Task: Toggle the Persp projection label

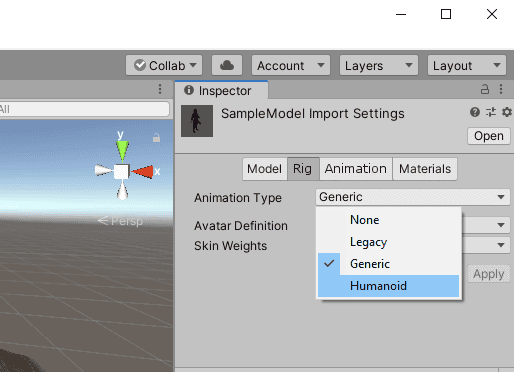Action: click(121, 221)
